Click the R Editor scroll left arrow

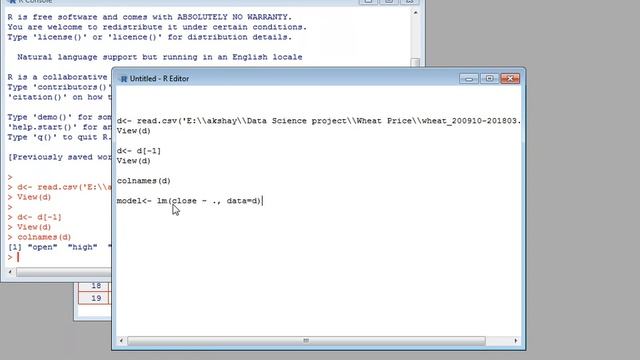pos(121,341)
